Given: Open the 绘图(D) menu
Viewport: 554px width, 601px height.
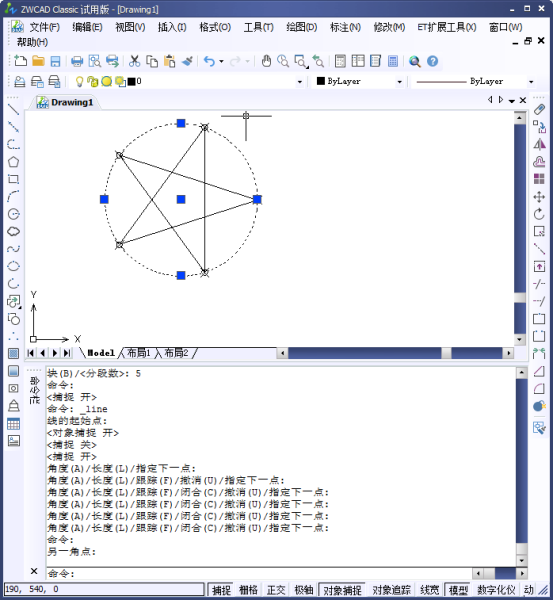Looking at the screenshot, I should [302, 27].
